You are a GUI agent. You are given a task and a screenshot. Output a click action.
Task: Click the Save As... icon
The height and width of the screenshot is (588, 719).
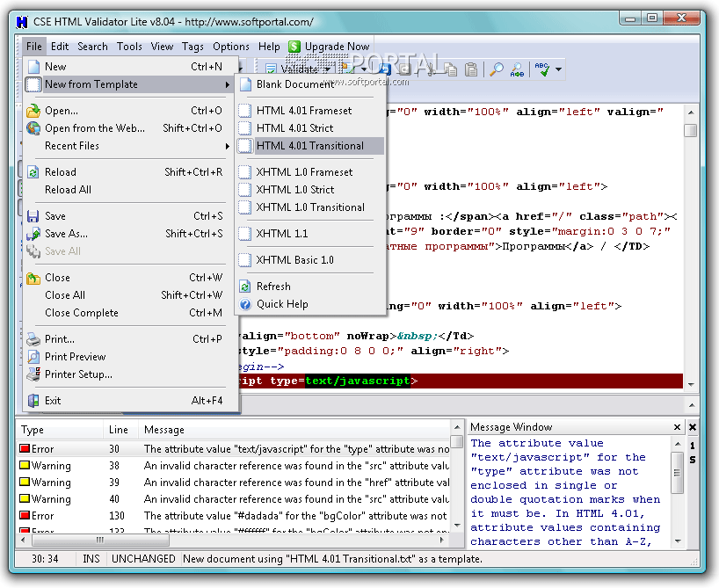coord(33,234)
